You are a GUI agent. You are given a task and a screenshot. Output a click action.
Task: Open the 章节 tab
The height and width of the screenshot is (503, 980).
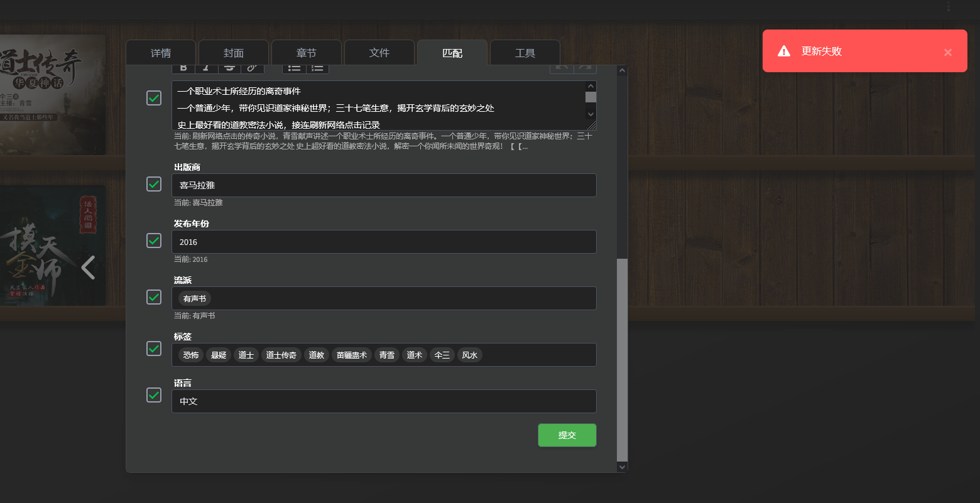(307, 53)
